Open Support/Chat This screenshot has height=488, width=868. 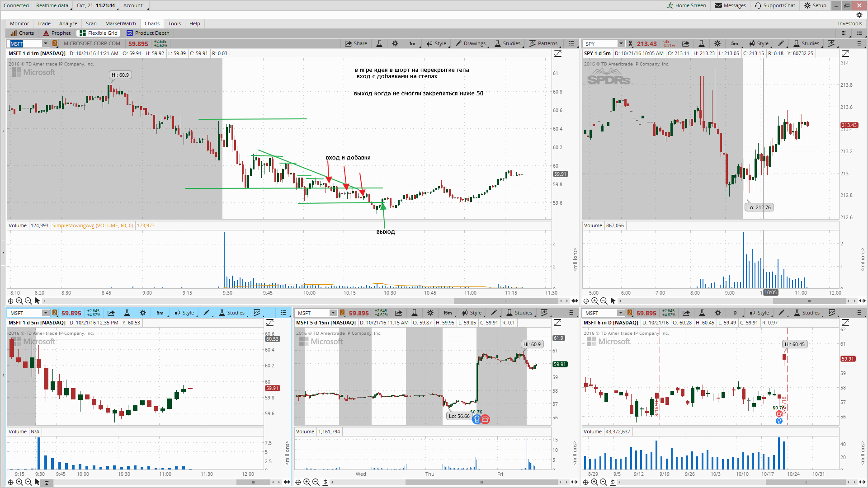click(775, 5)
